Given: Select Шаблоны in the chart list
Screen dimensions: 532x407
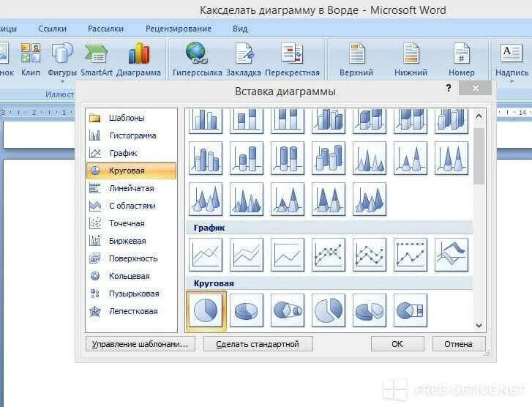Looking at the screenshot, I should tap(131, 118).
